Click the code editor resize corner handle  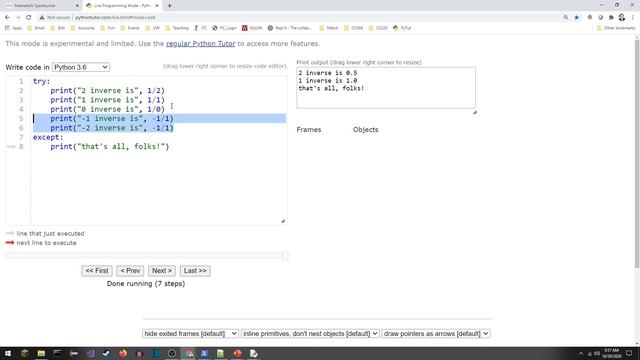tap(283, 221)
